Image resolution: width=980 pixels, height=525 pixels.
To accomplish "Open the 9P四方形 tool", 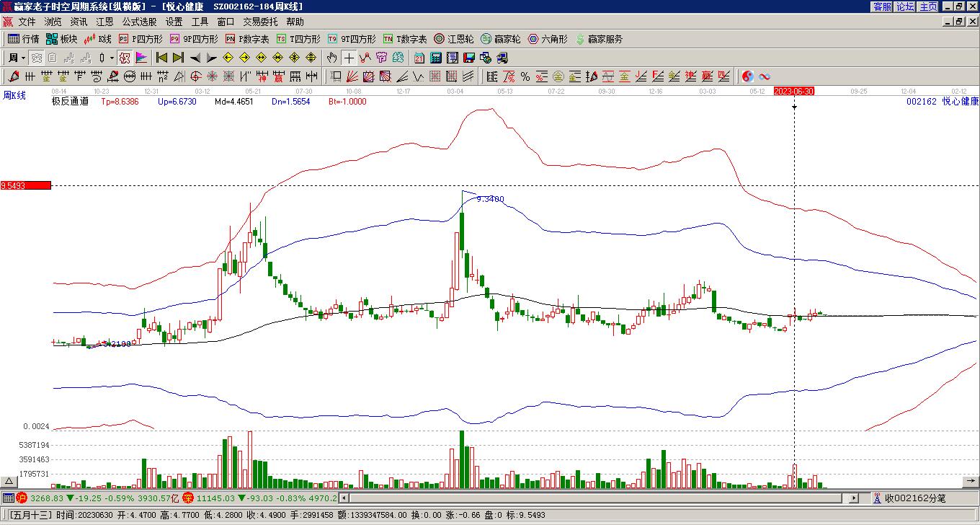I will 194,39.
